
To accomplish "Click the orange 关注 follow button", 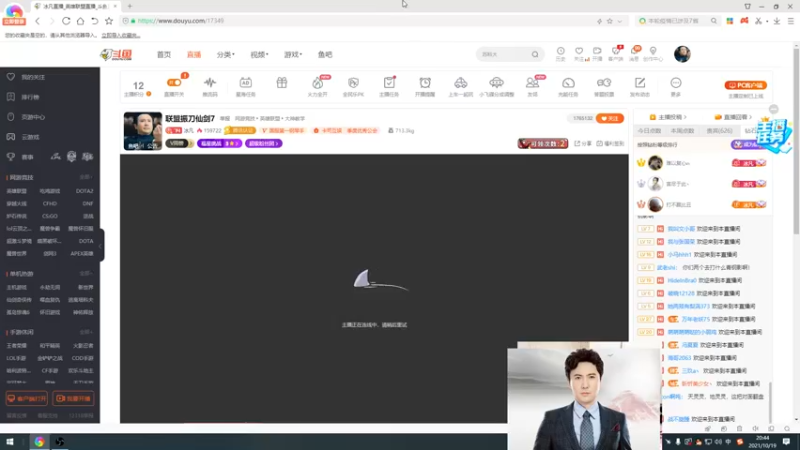I will click(610, 118).
